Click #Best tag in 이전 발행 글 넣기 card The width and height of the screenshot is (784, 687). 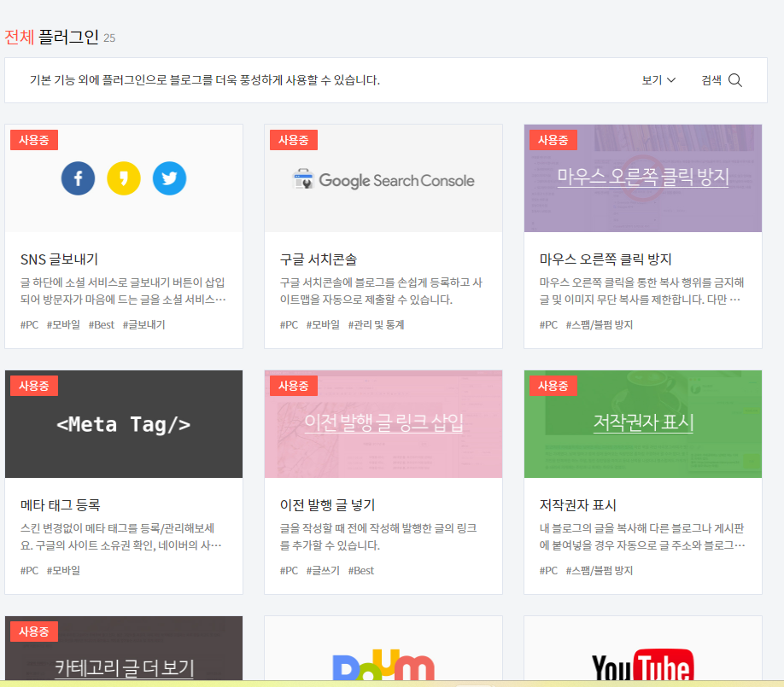[361, 571]
